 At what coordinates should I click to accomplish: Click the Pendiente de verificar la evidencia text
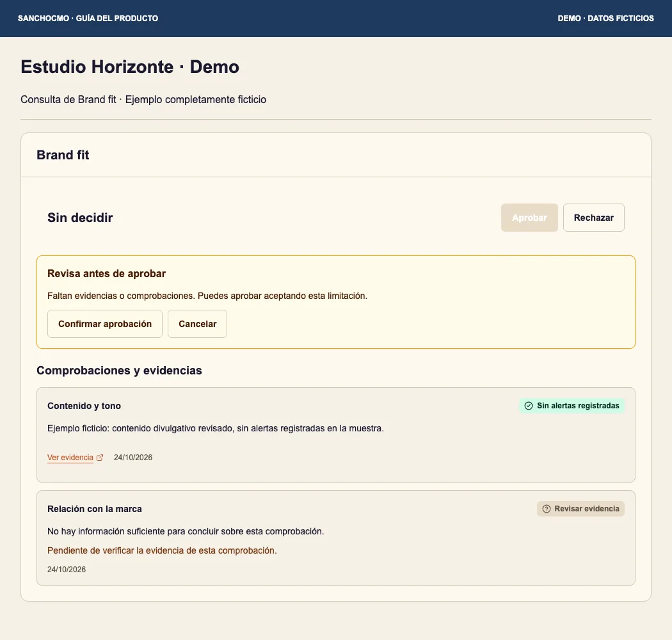pyautogui.click(x=162, y=550)
